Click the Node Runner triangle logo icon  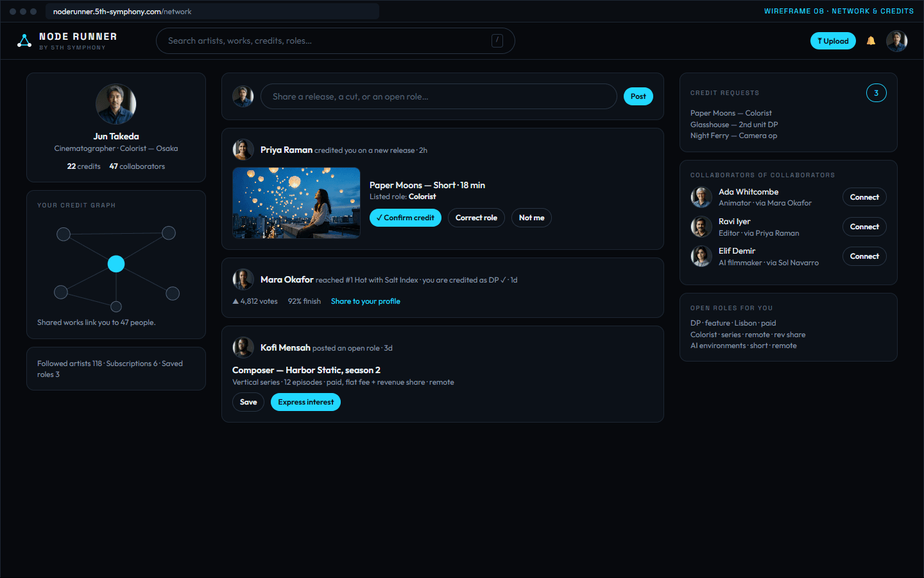click(24, 41)
